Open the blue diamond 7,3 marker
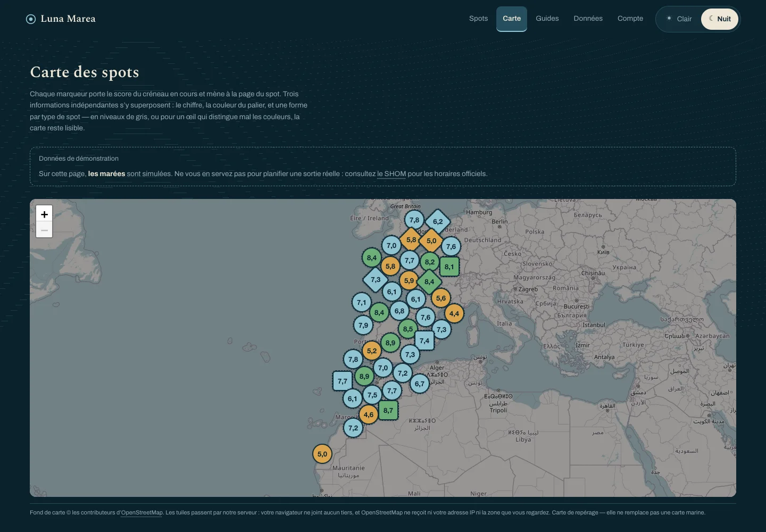766x532 pixels. [376, 279]
